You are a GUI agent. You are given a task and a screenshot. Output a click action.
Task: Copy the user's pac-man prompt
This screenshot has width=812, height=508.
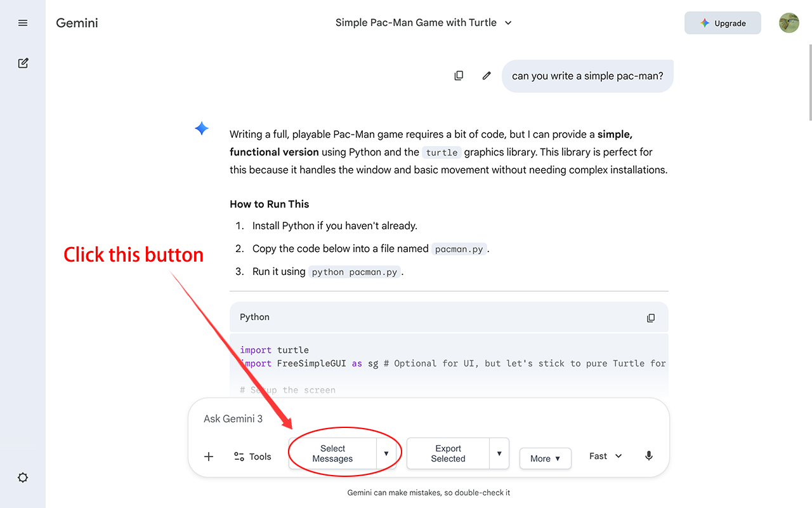(459, 75)
